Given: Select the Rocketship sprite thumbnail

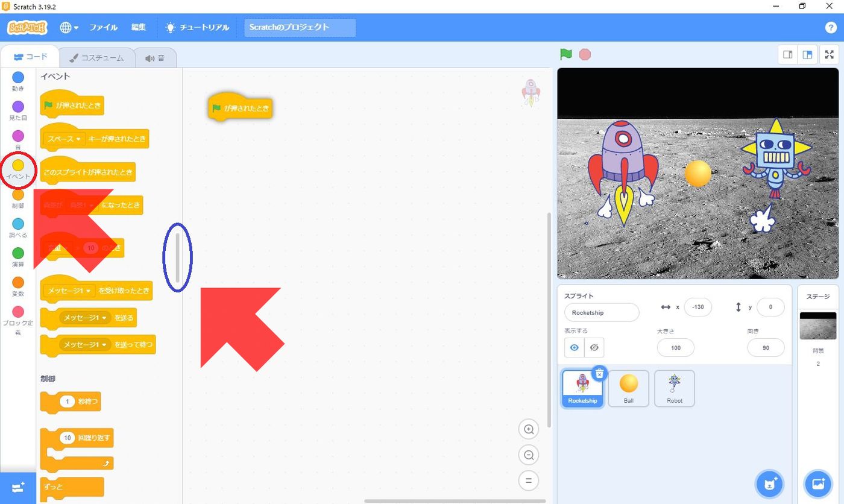Looking at the screenshot, I should [582, 389].
